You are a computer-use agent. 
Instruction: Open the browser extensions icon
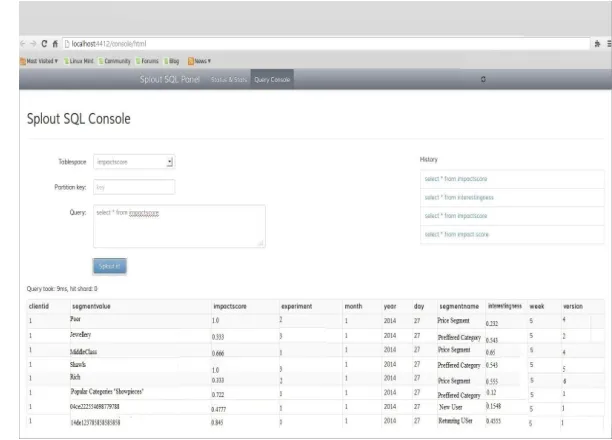click(x=597, y=44)
